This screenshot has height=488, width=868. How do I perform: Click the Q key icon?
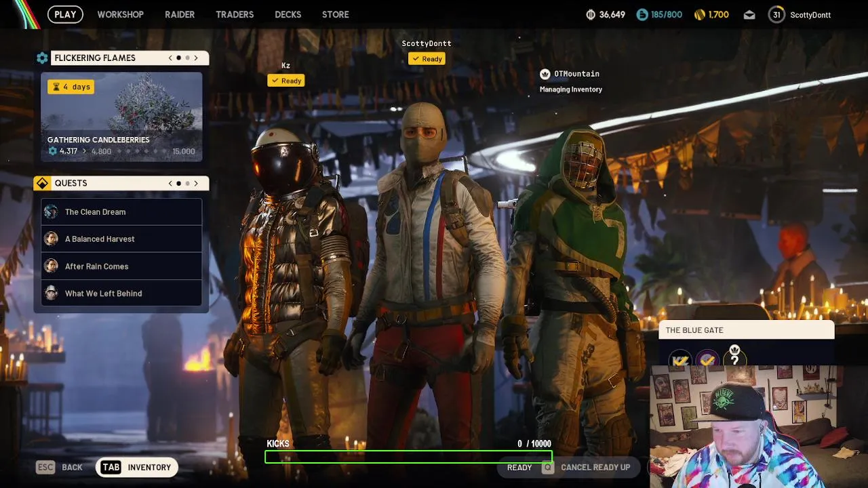tap(547, 467)
